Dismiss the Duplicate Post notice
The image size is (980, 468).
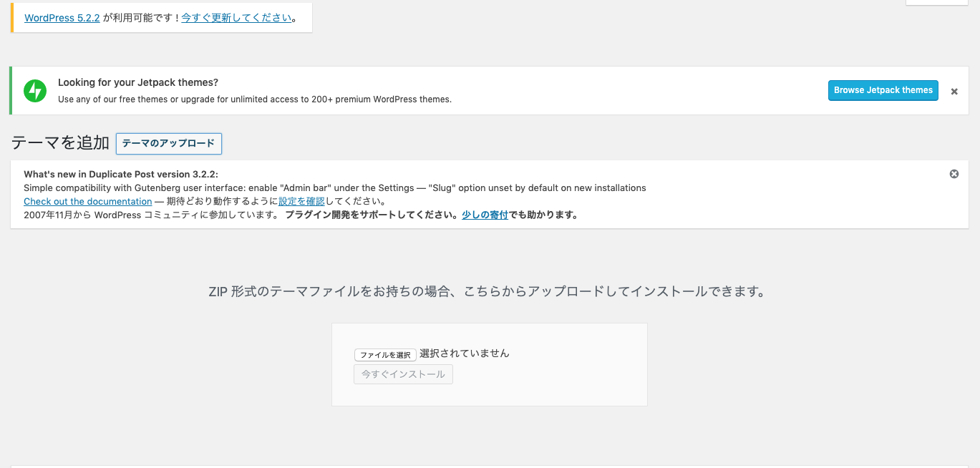point(954,174)
